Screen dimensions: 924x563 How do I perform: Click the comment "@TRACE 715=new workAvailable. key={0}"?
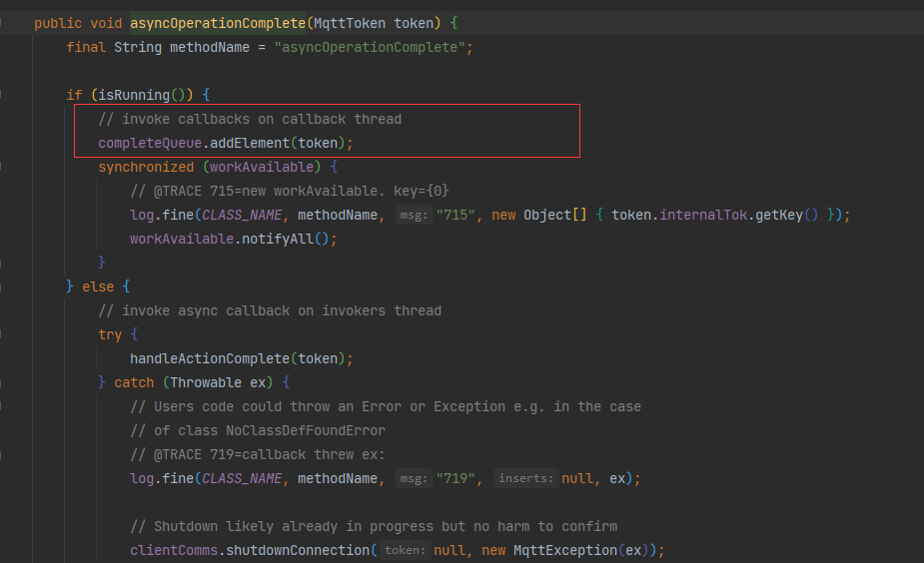[x=290, y=192]
